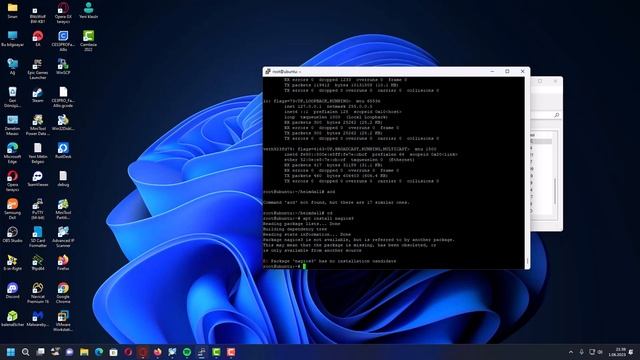
Task: Open Discord desktop shortcut
Action: [12, 290]
